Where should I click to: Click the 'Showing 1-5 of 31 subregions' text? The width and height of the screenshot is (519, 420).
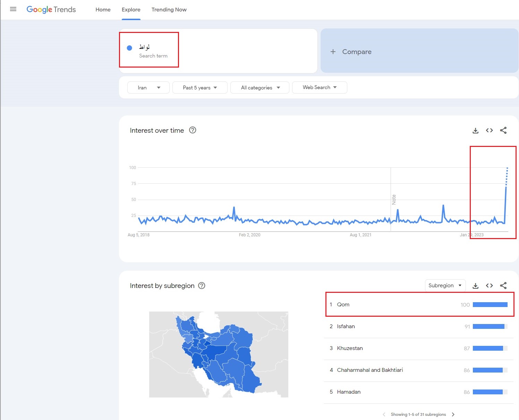418,414
